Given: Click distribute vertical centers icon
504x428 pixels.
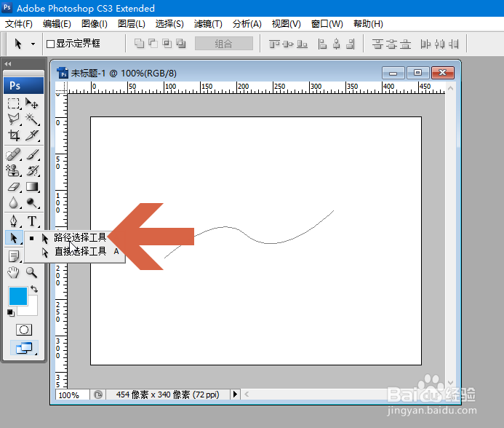Looking at the screenshot, I should (391, 44).
